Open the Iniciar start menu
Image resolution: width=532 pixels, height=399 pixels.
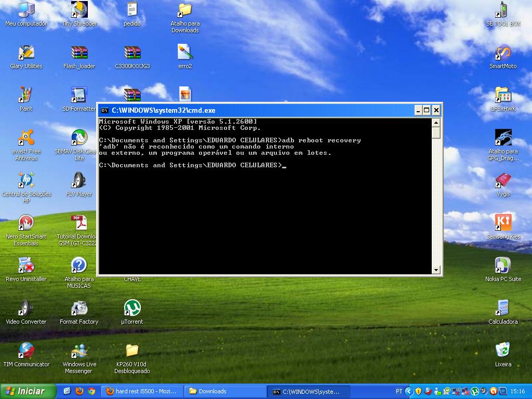tap(28, 391)
